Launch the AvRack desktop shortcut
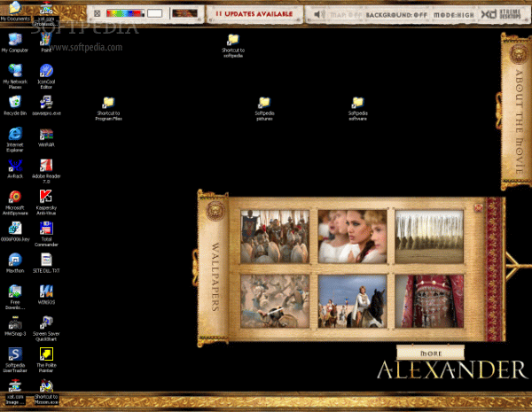Screen dimensions: 532x412 15,169
